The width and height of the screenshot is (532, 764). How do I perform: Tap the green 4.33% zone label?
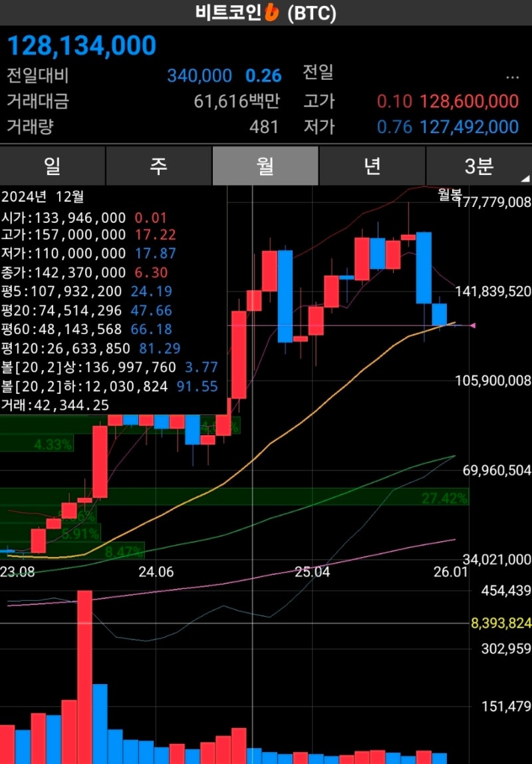[x=53, y=445]
